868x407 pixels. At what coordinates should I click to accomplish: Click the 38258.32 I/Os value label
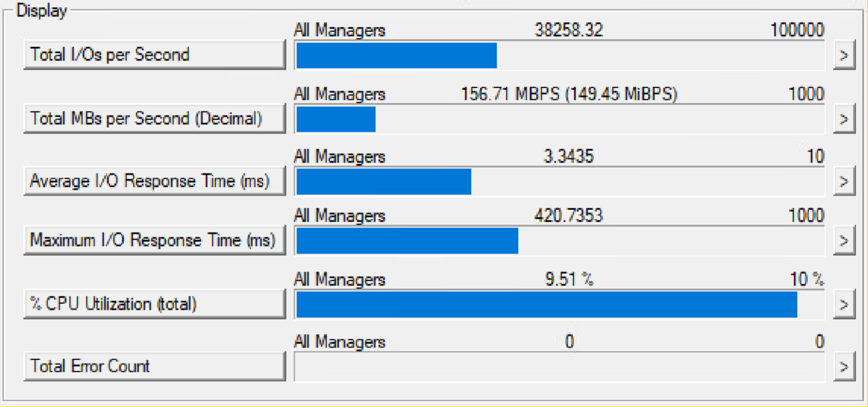569,30
